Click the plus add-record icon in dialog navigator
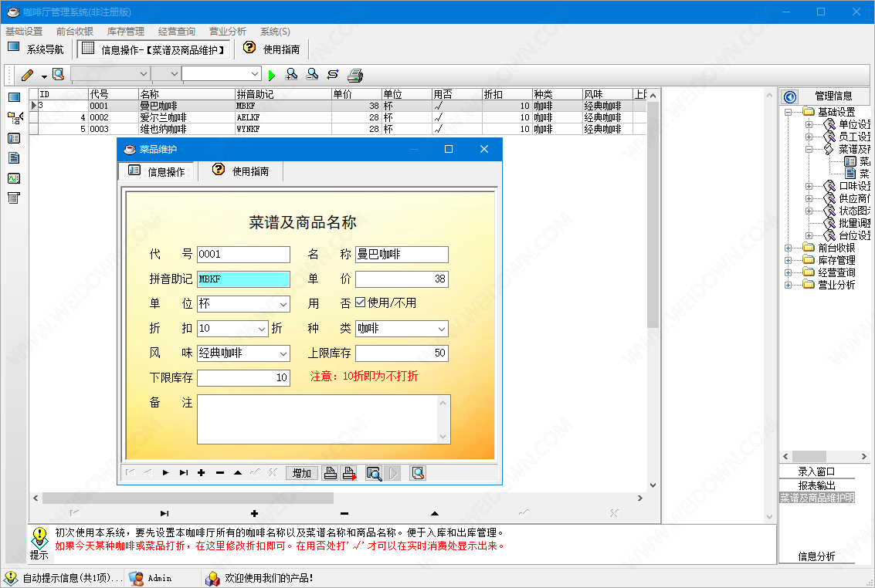 click(202, 473)
